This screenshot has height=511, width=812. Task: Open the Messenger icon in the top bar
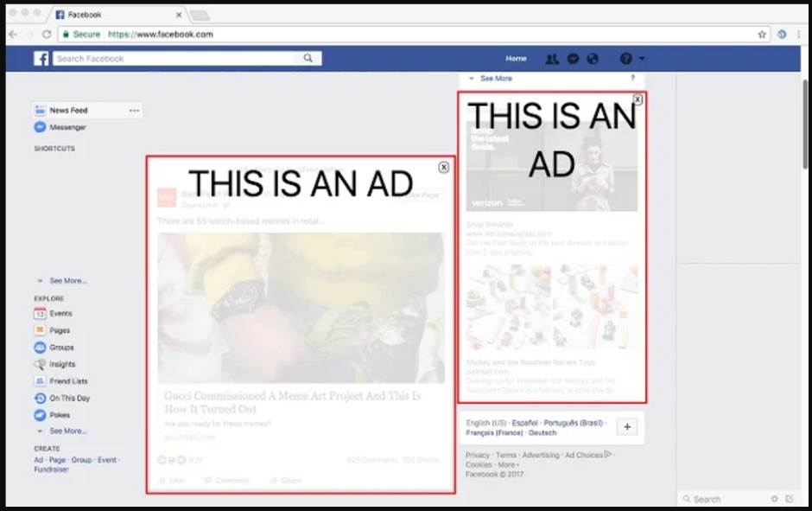(x=573, y=59)
